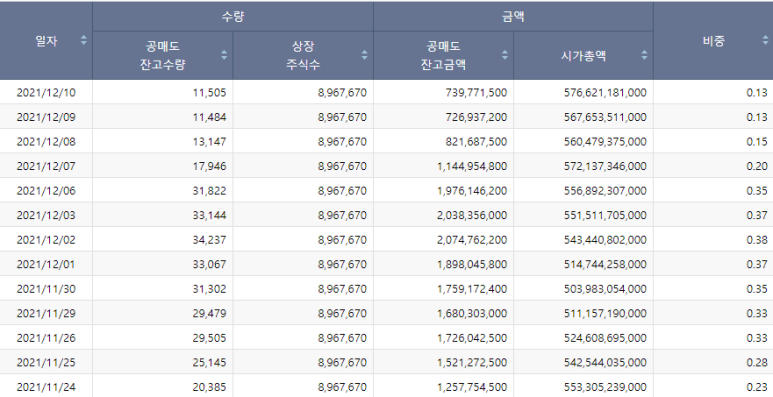Screen dimensions: 773x397
Task: Click market cap value 567,653,511,000
Action: coord(605,117)
